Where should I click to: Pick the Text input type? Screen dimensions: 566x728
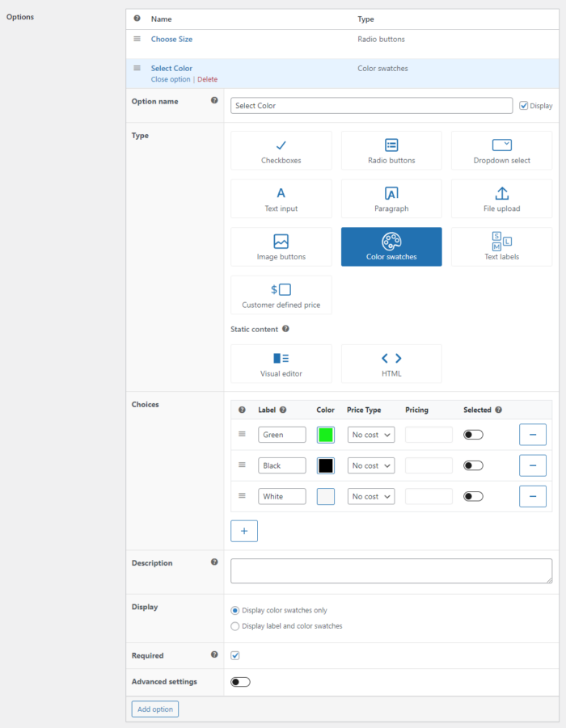click(x=281, y=199)
